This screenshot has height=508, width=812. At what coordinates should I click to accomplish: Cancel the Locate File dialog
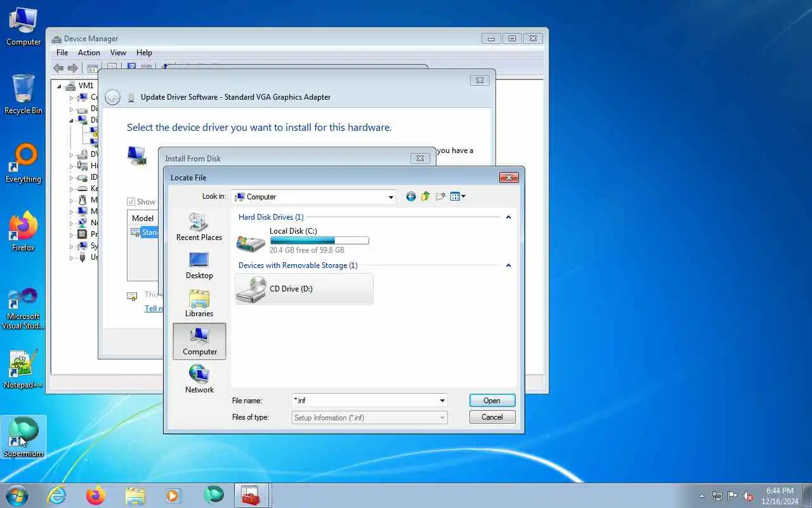click(492, 417)
